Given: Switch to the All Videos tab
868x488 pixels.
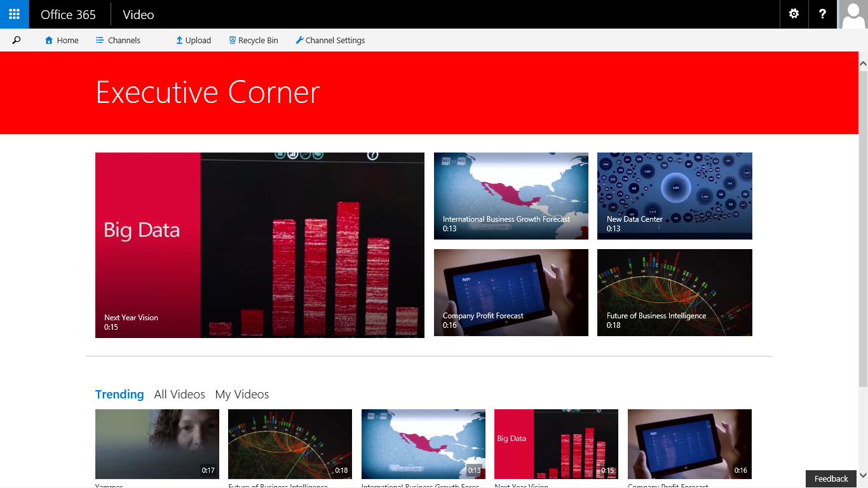Looking at the screenshot, I should 179,395.
